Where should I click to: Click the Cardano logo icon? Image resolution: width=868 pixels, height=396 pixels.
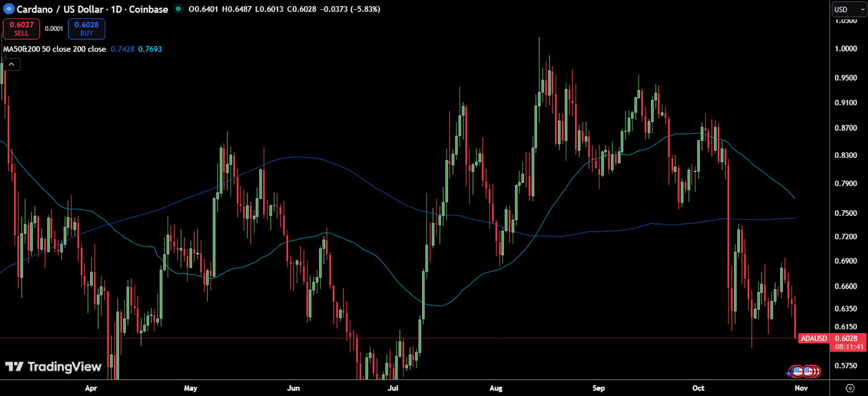coord(8,9)
